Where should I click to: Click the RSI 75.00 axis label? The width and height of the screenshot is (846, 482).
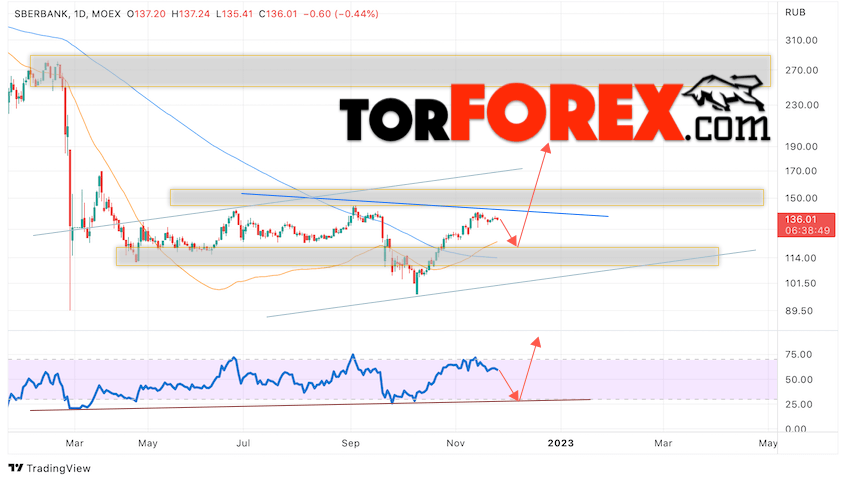tap(799, 355)
